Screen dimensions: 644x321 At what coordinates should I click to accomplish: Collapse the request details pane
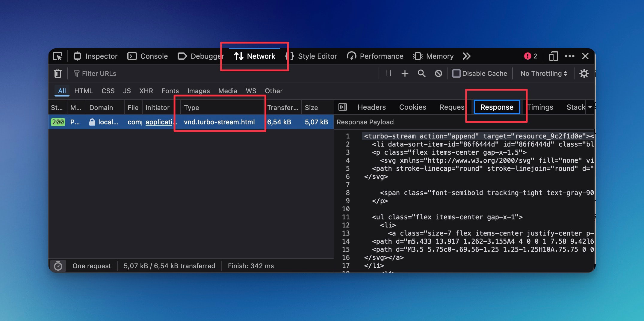(x=342, y=107)
